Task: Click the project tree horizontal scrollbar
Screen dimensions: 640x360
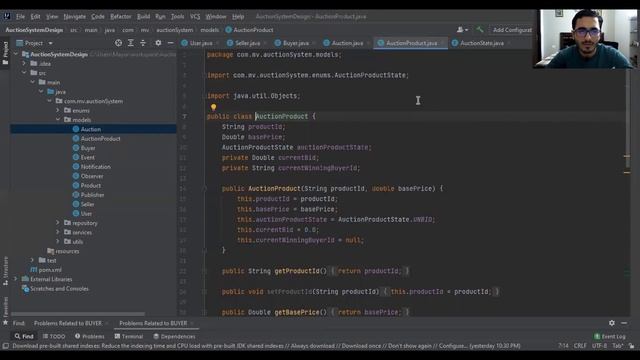Action: coord(78,314)
